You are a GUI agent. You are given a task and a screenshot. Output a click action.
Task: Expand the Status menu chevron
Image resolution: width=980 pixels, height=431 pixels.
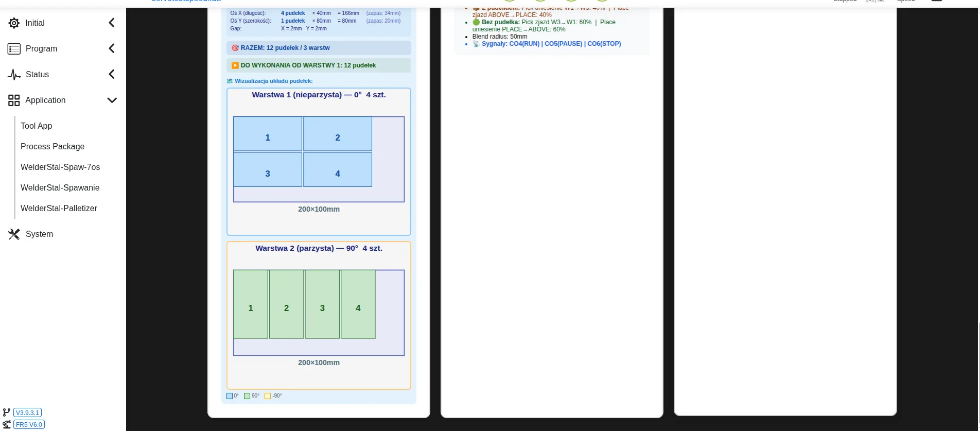112,74
